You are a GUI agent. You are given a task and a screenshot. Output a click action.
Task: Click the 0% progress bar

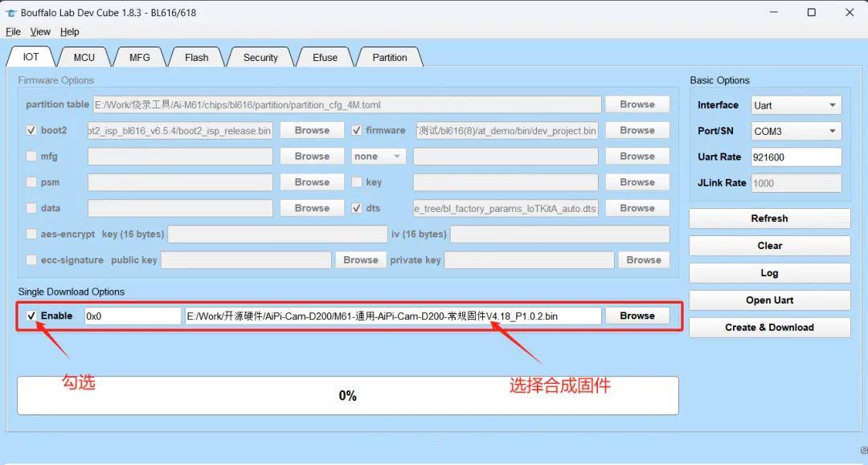(x=348, y=395)
